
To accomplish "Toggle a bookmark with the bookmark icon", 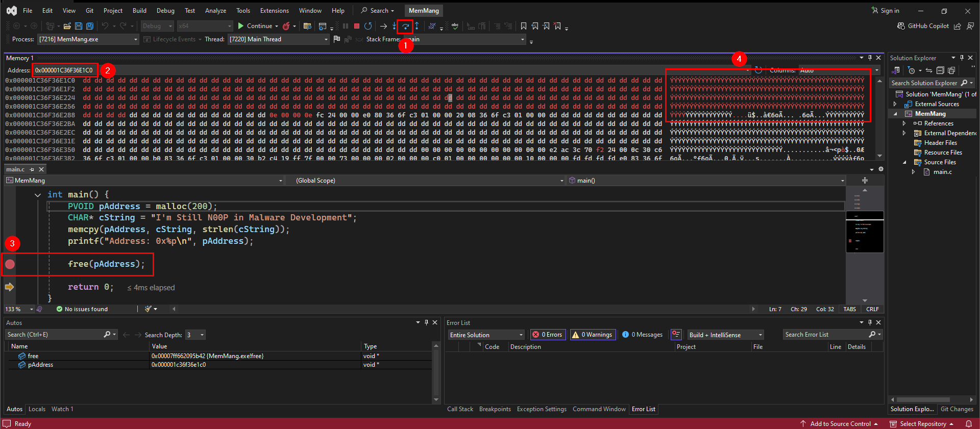I will click(x=523, y=26).
